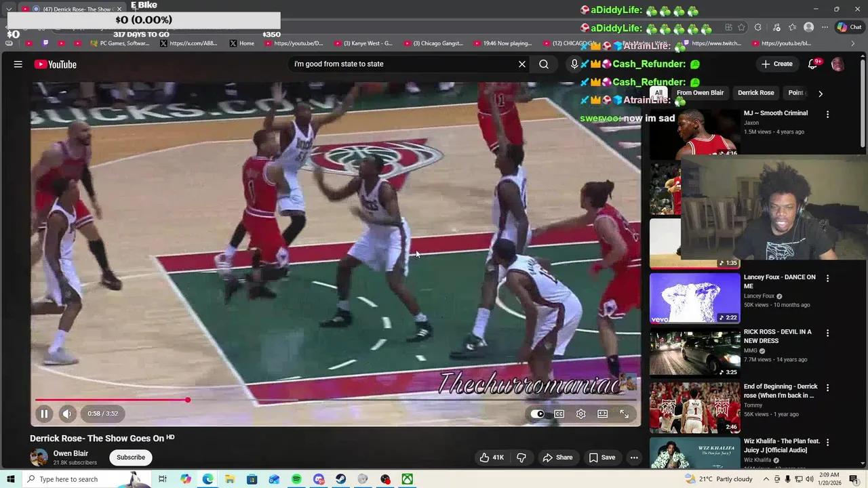This screenshot has width=868, height=488.
Task: Open options for Rick Ross video
Action: coord(827,333)
